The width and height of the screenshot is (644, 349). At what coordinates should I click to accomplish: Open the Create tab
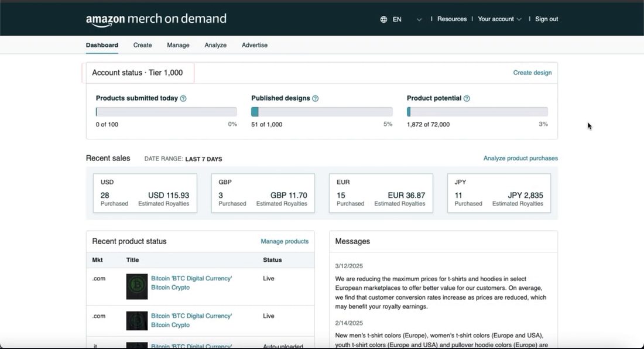point(142,45)
